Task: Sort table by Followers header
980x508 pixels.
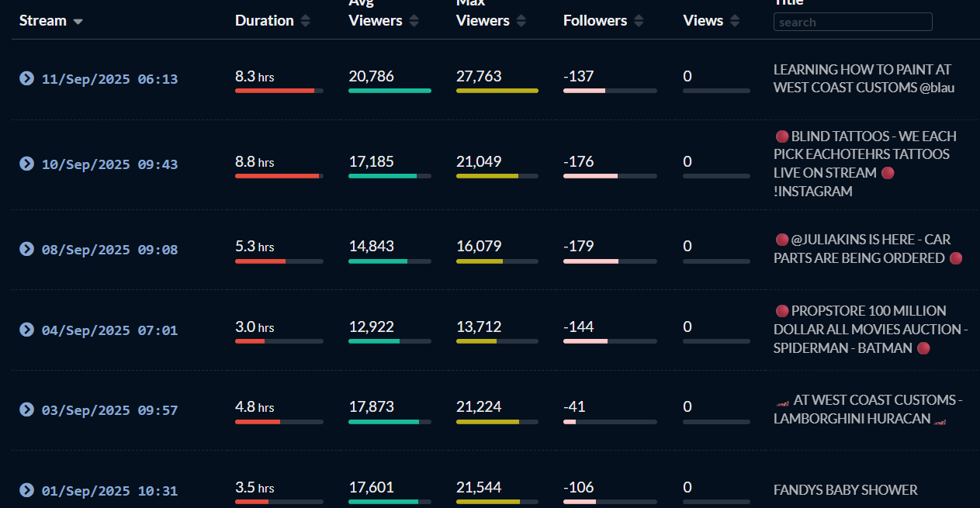Action: coord(595,21)
